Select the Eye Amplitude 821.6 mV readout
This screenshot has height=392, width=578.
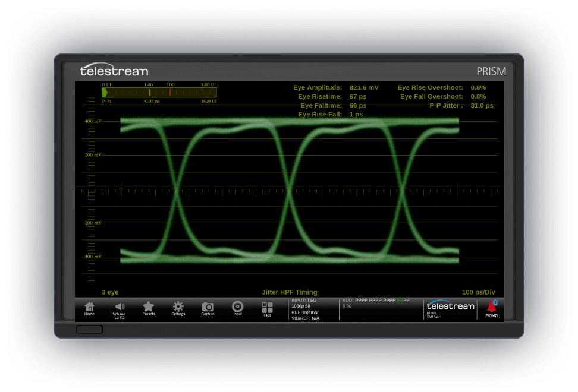pyautogui.click(x=336, y=87)
